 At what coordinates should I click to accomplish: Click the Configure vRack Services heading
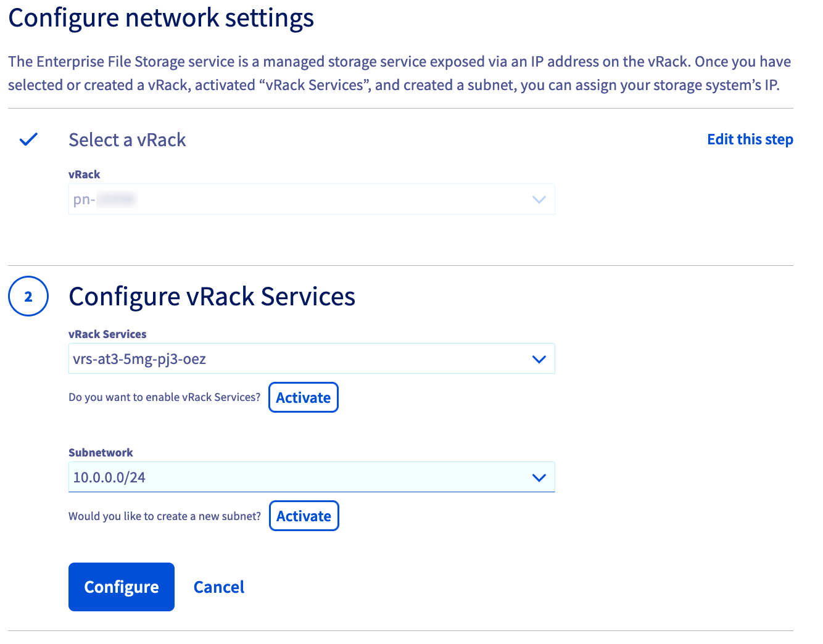tap(212, 296)
